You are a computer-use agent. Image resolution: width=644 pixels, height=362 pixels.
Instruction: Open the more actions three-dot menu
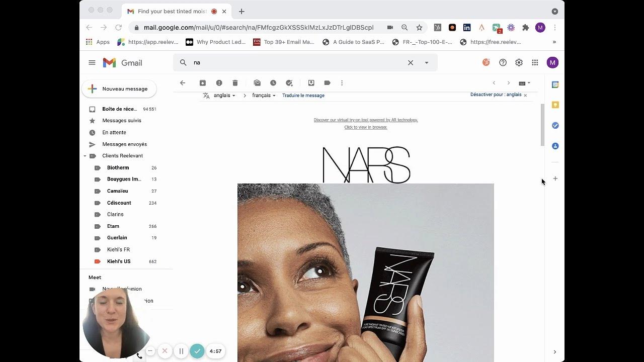[x=342, y=83]
